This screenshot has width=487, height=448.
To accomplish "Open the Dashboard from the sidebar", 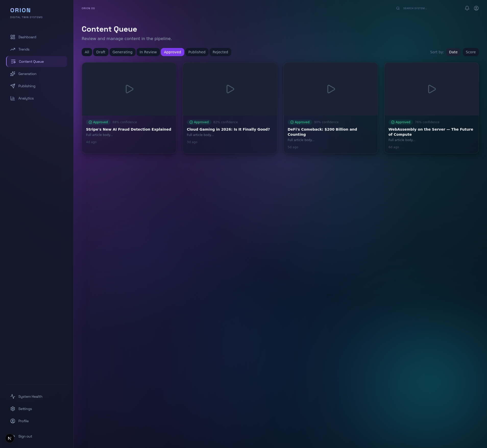I will pos(27,37).
